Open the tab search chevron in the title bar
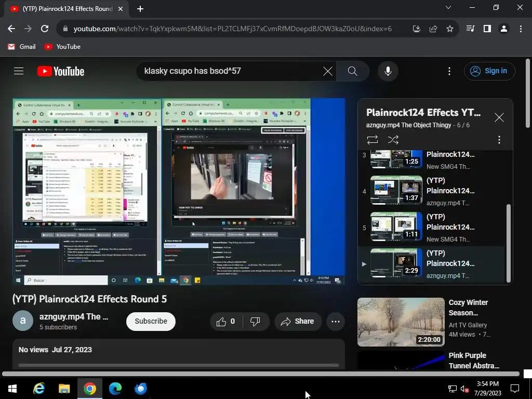Viewport: 532px width, 399px height. (x=448, y=7)
